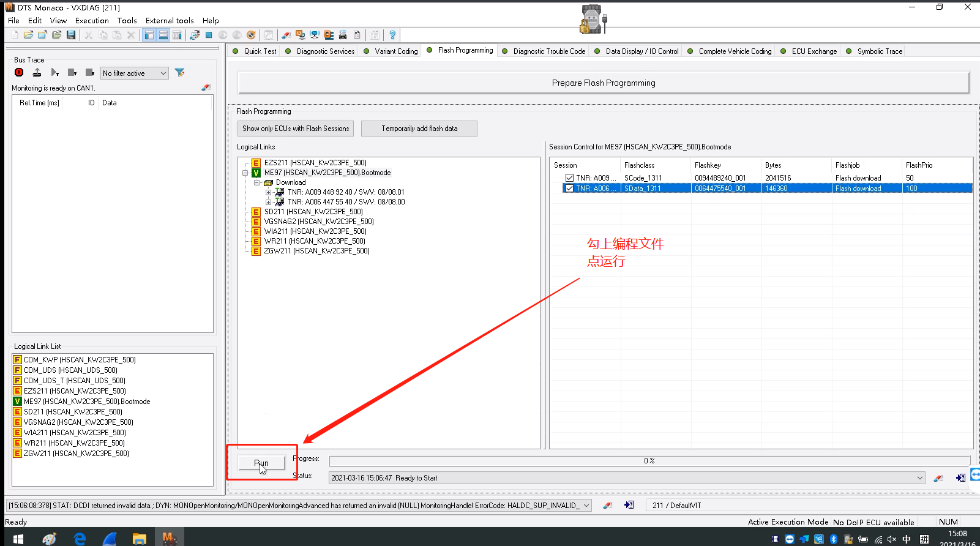
Task: Click the document page icon in the toolbar
Action: [357, 35]
